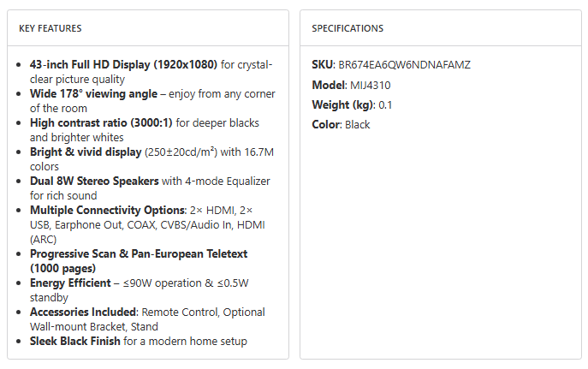
Task: Click the Sleek Black Finish text
Action: 74,341
